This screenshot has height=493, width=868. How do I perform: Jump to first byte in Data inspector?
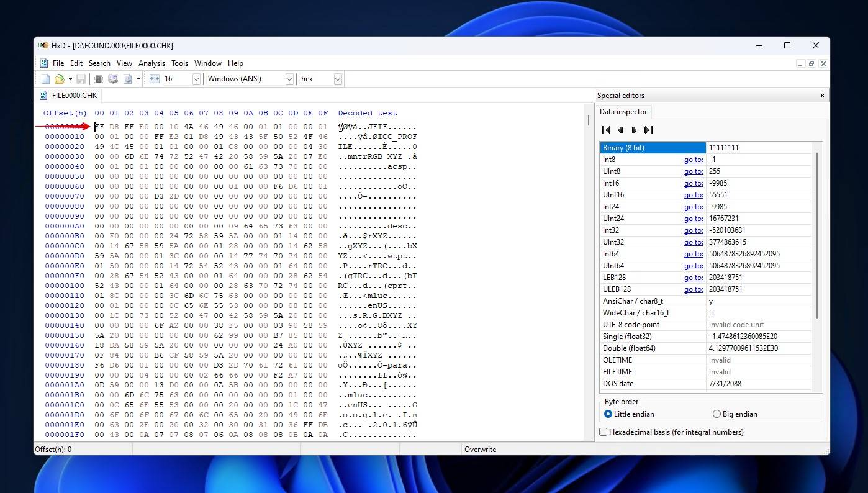coord(607,130)
